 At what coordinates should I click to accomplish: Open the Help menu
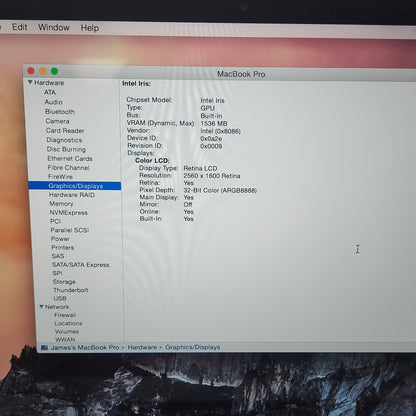[x=90, y=28]
